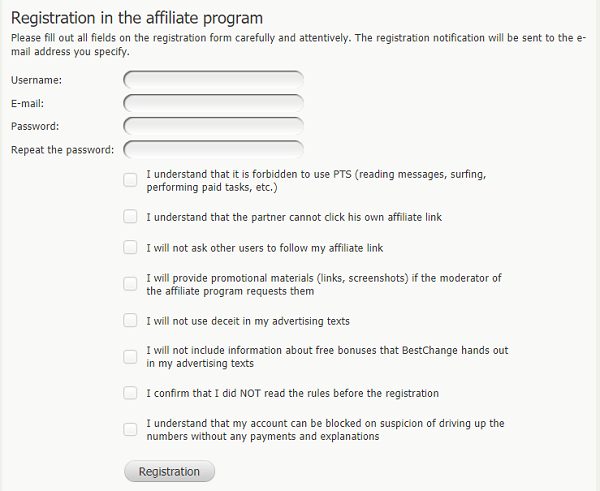Check will not ask other users checkbox
Screen dimensions: 600x491
click(x=130, y=247)
